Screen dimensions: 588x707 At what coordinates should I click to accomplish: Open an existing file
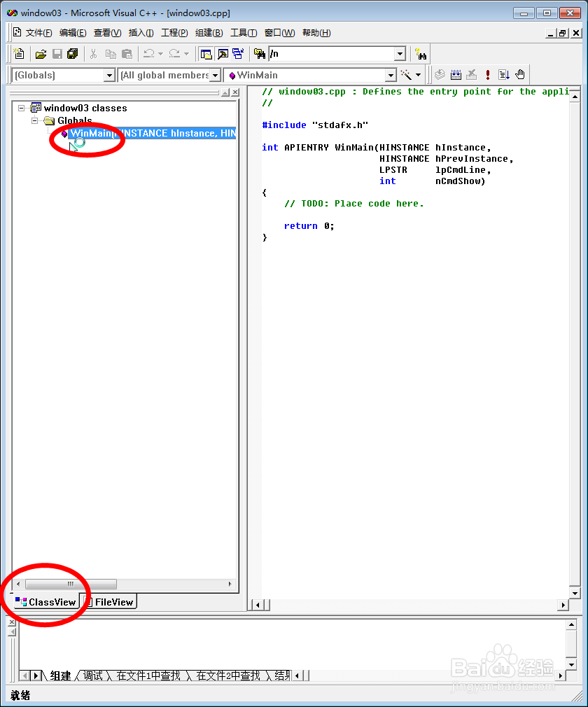(x=41, y=54)
